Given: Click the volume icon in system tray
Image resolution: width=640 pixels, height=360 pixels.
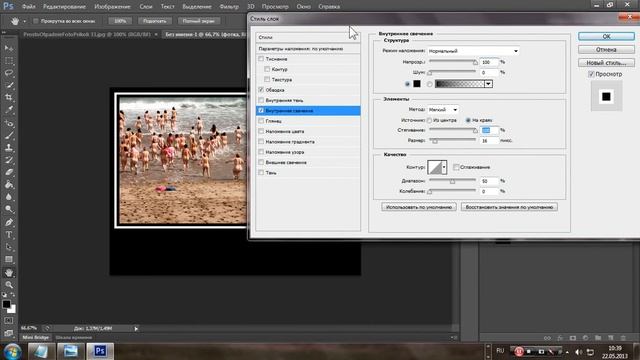Looking at the screenshot, I should tap(578, 351).
